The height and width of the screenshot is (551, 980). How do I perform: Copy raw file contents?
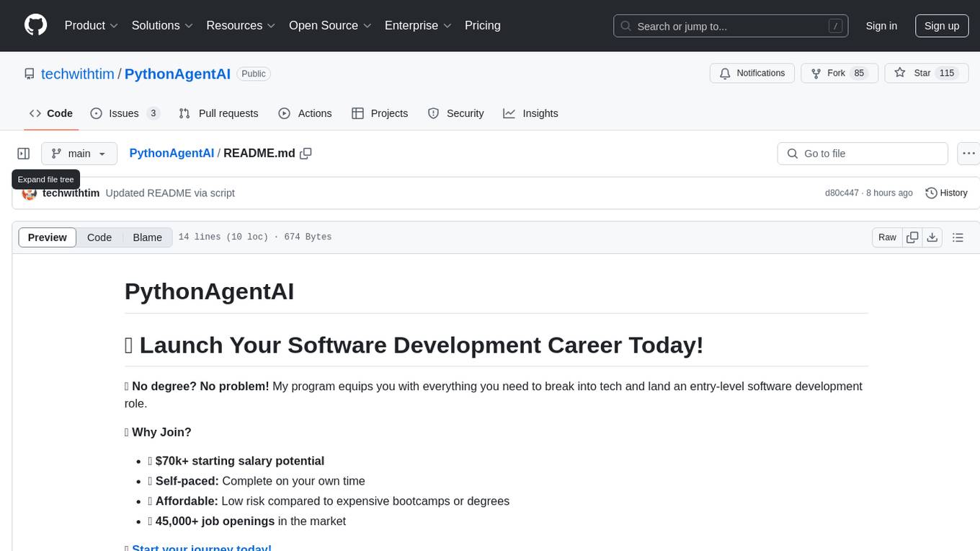pos(912,237)
